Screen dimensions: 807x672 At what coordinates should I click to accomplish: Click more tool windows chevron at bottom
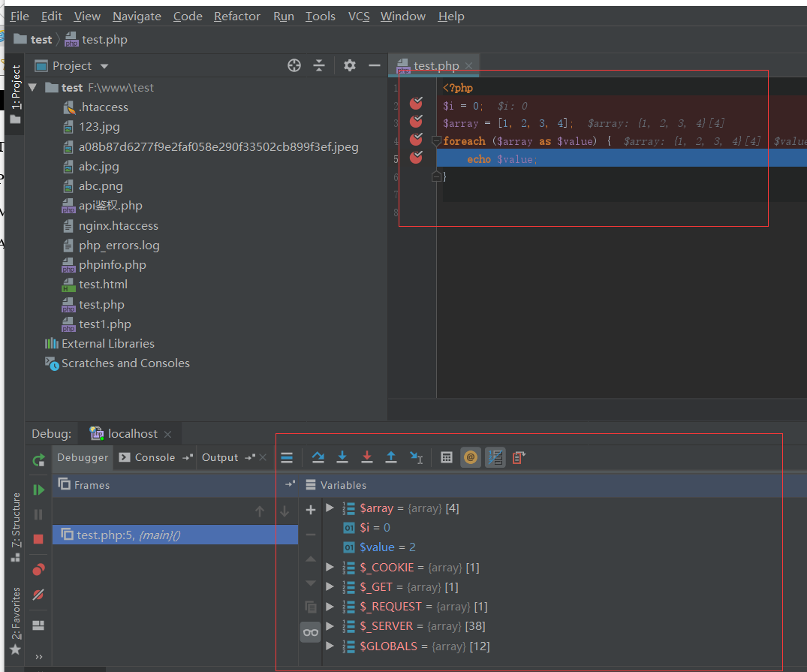(x=38, y=656)
